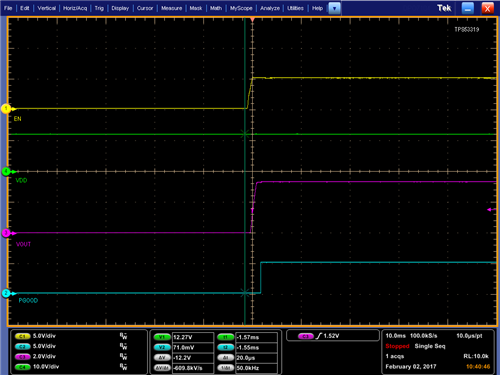Open the Analyze menu

pyautogui.click(x=270, y=8)
